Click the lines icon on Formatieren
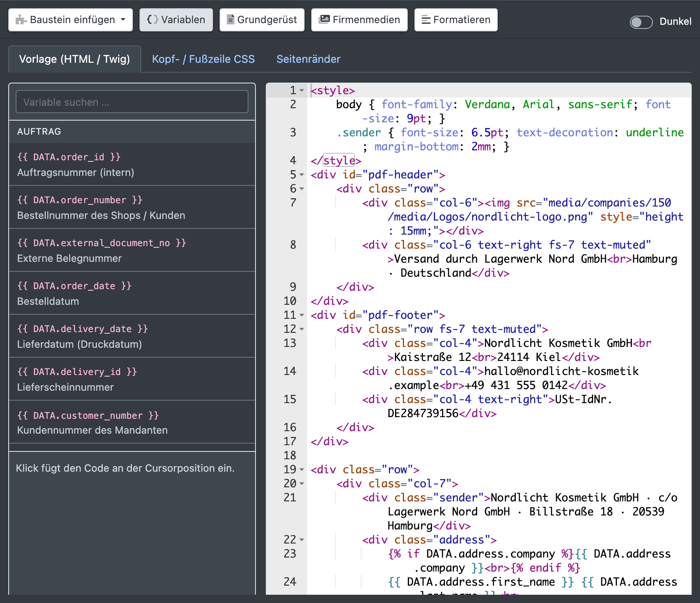The image size is (700, 603). tap(426, 19)
